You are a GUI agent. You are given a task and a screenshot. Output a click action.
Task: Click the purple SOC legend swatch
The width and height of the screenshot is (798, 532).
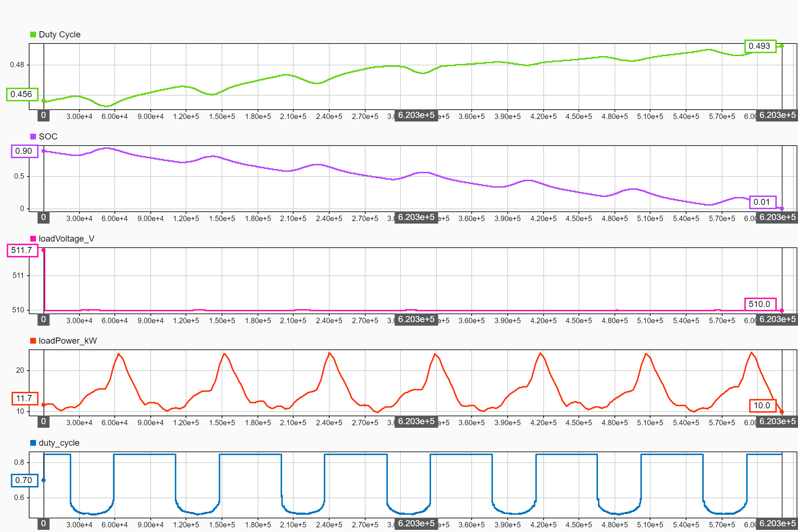pyautogui.click(x=33, y=137)
